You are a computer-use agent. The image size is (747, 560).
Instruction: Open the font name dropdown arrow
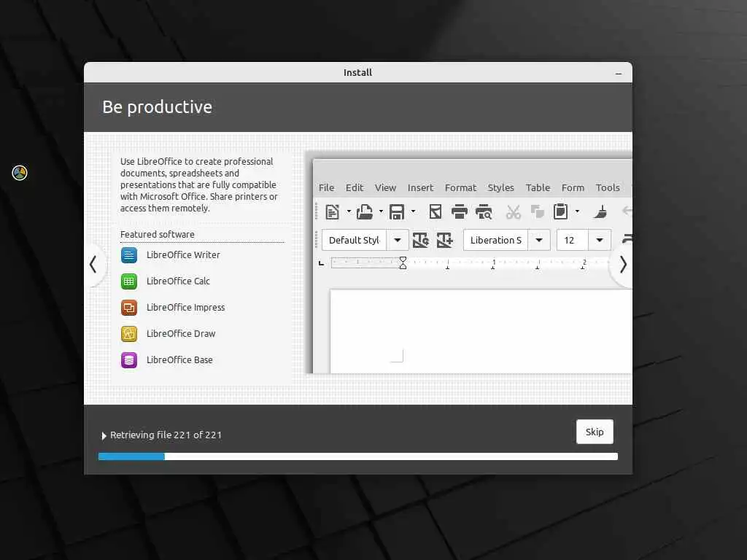pos(539,240)
